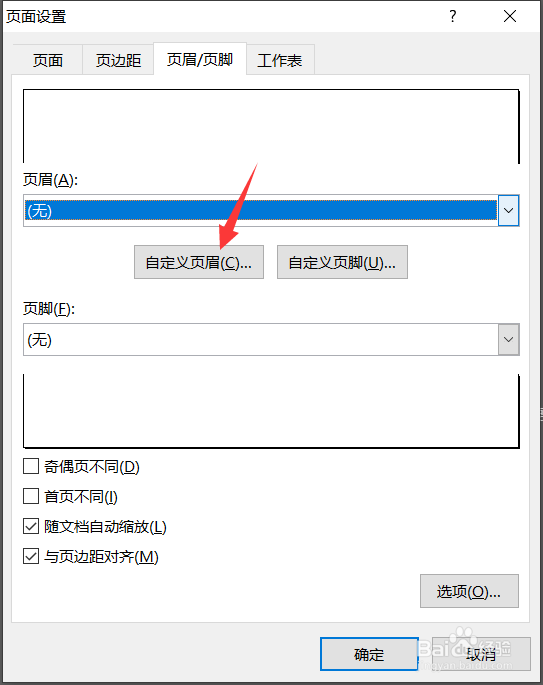The image size is (543, 685).
Task: Click the help question mark icon
Action: coord(453,17)
